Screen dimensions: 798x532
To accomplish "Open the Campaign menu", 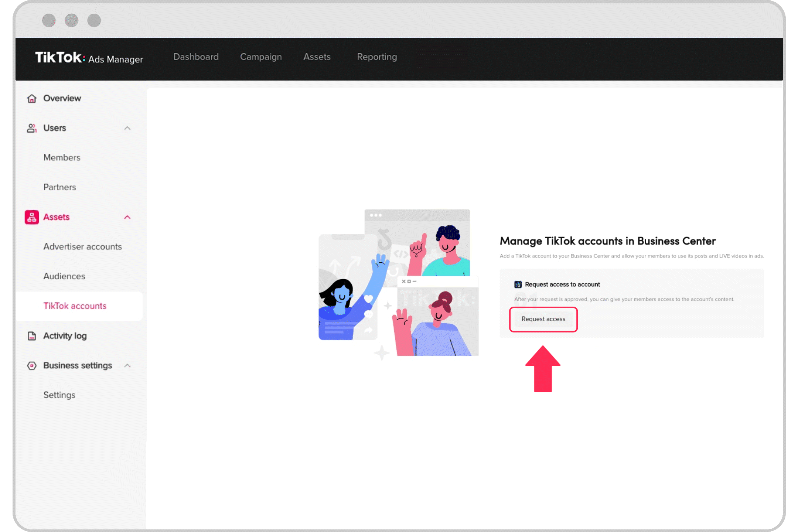I will click(x=261, y=57).
